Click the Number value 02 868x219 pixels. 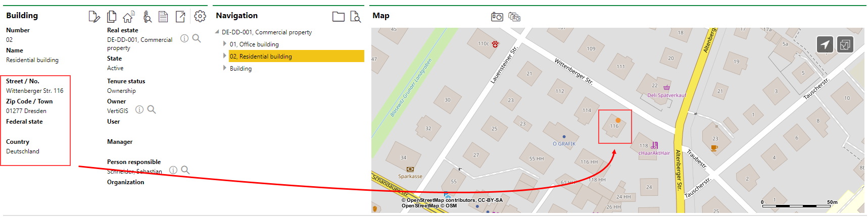coord(10,40)
